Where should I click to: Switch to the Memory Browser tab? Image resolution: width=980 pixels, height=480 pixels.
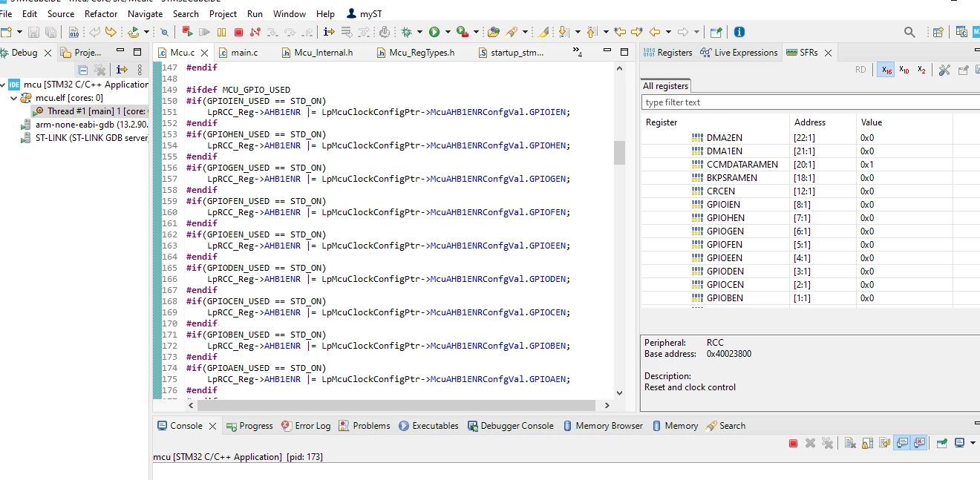pyautogui.click(x=602, y=426)
